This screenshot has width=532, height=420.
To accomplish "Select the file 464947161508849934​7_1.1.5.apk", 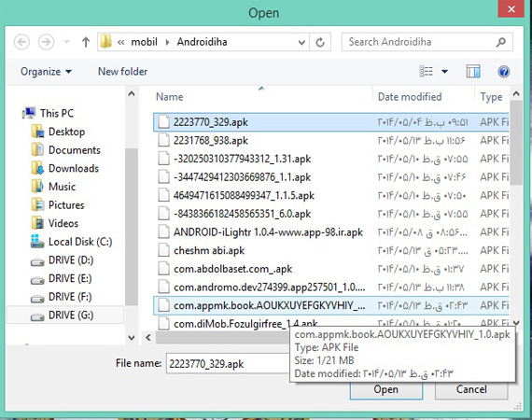I will pyautogui.click(x=331, y=195).
